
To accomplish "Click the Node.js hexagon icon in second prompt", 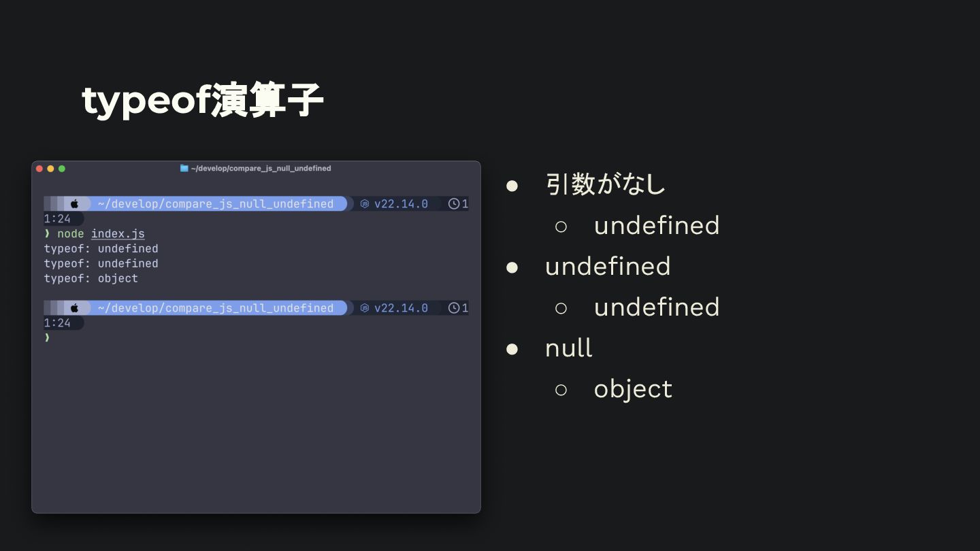I will [365, 308].
